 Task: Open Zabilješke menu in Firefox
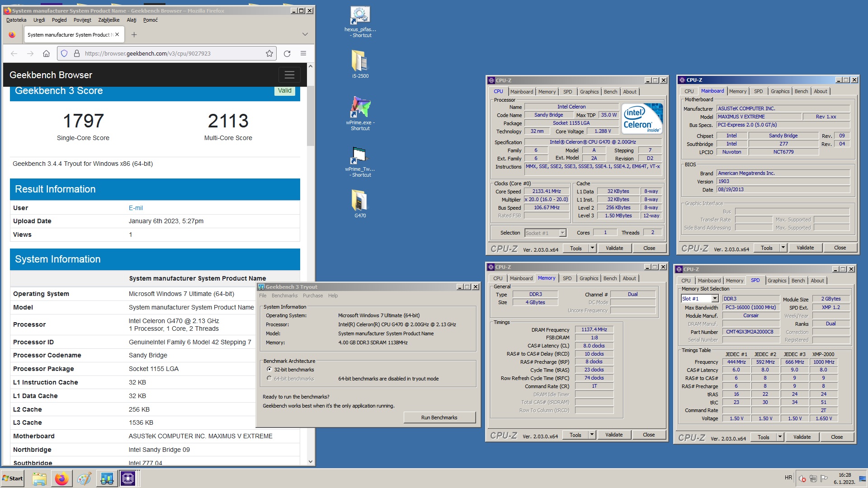[109, 20]
